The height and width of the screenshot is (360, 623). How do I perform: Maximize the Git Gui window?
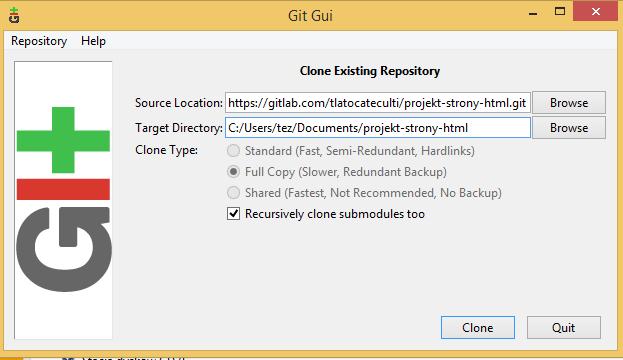(560, 12)
